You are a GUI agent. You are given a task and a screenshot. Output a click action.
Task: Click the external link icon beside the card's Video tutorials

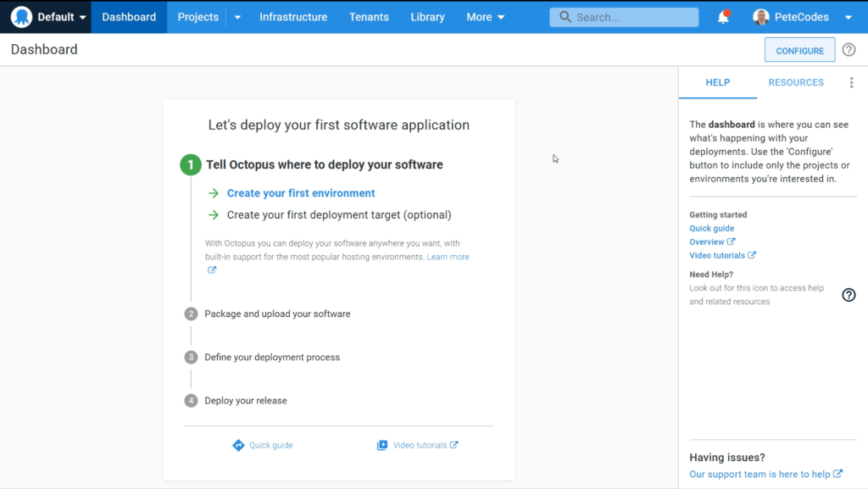pyautogui.click(x=454, y=445)
